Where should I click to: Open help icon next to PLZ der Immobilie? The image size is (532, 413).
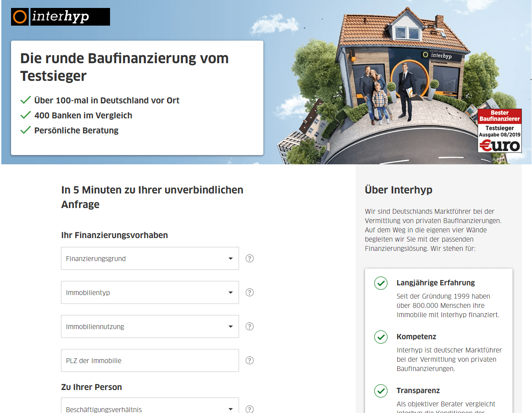pos(250,360)
